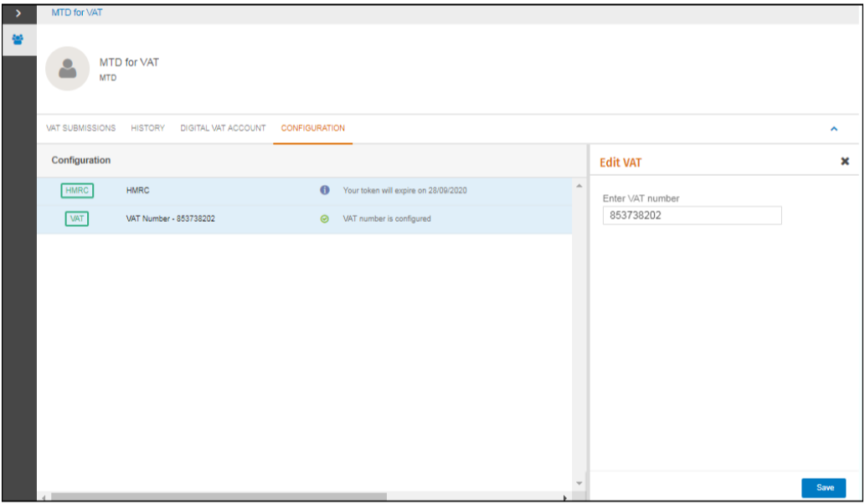Click the MTD for VAT profile avatar
This screenshot has width=865, height=504.
[x=67, y=69]
